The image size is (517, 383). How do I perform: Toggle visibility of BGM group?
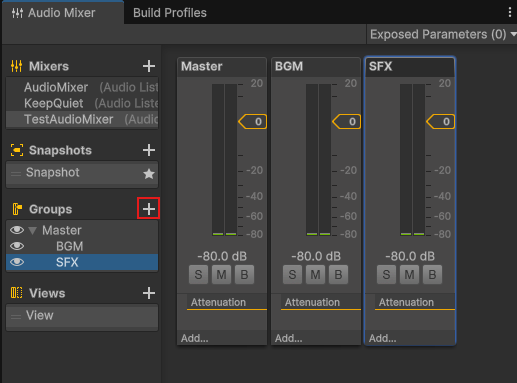coord(17,246)
